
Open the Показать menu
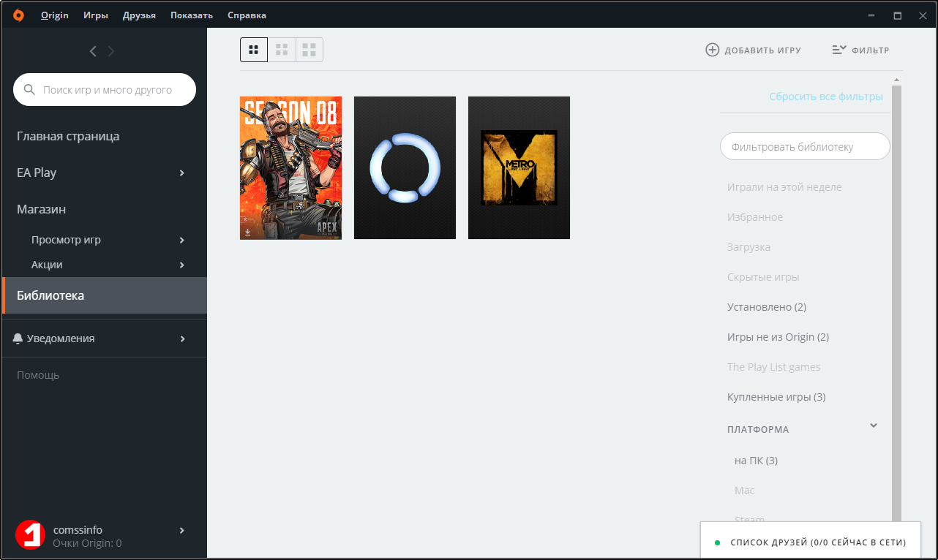click(192, 15)
